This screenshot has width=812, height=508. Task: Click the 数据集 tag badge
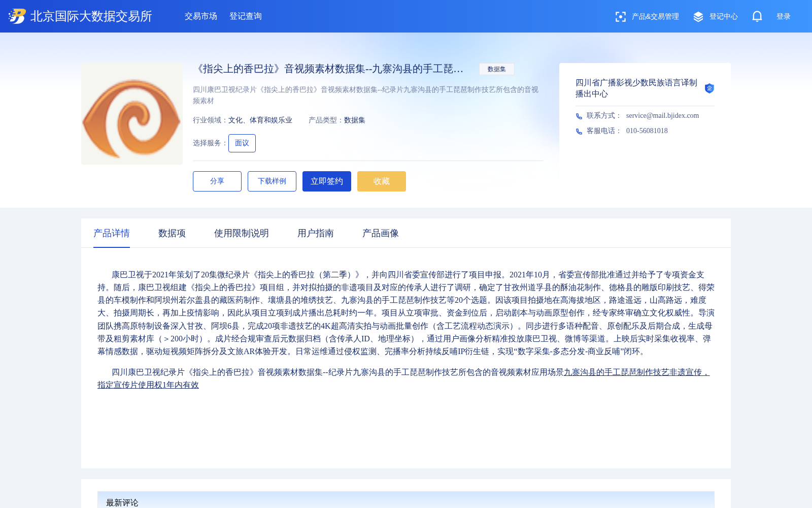coord(496,69)
